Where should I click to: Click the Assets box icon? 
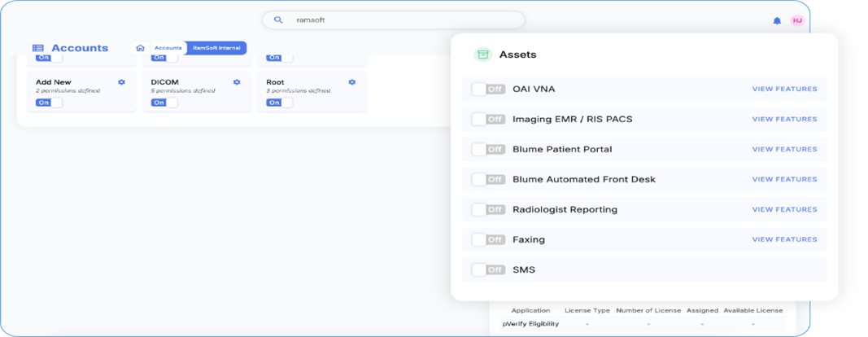coord(483,55)
